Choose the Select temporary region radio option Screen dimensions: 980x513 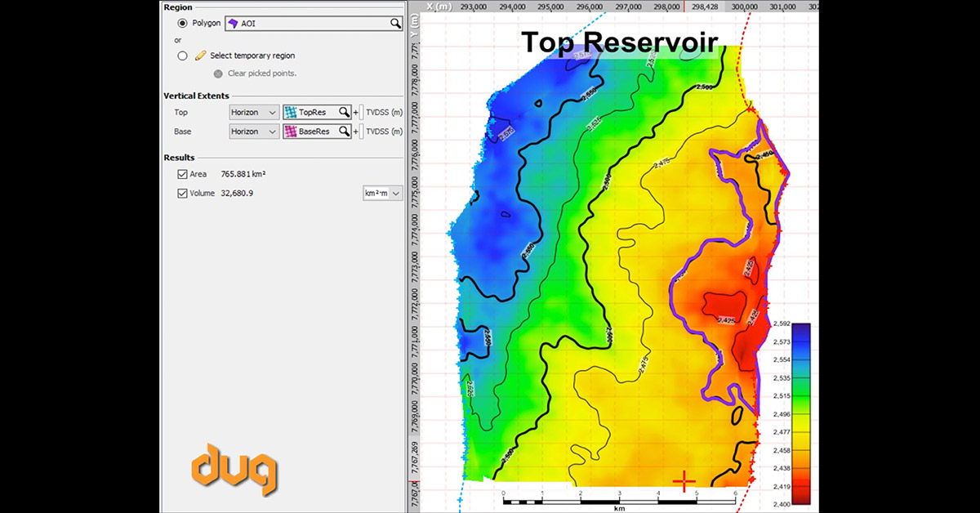click(182, 56)
